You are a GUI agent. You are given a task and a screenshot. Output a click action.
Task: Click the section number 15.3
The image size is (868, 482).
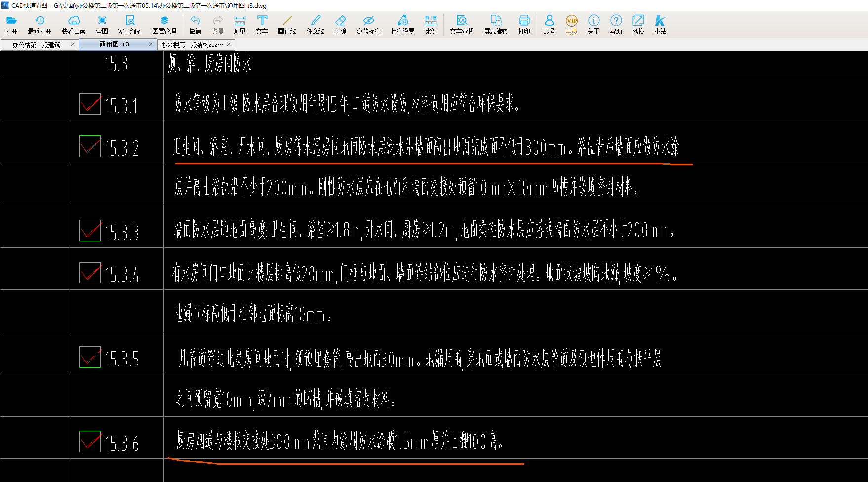pos(116,64)
